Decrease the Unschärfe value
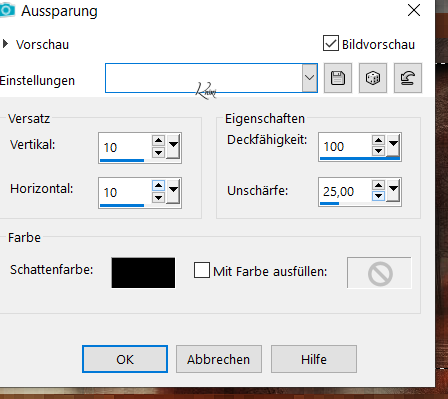Screen dimensions: 448x399 pos(378,196)
